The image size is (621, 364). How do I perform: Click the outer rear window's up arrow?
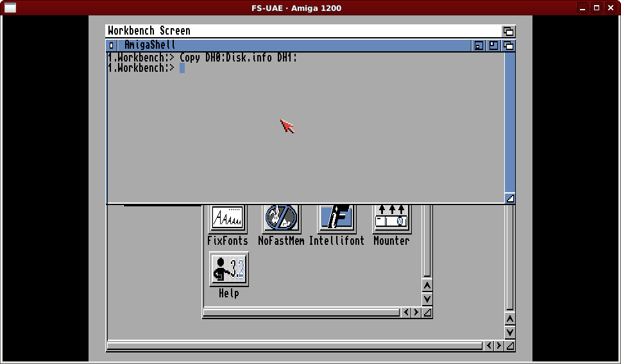510,318
